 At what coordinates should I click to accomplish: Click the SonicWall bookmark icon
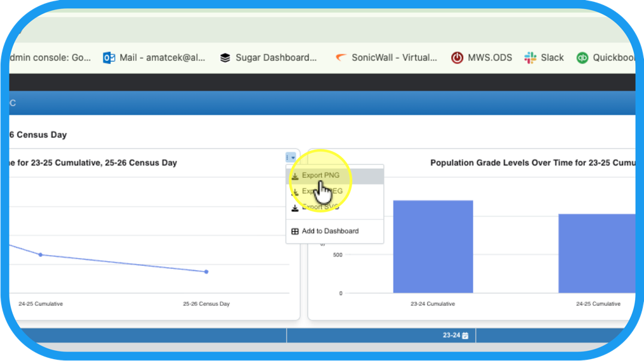341,58
